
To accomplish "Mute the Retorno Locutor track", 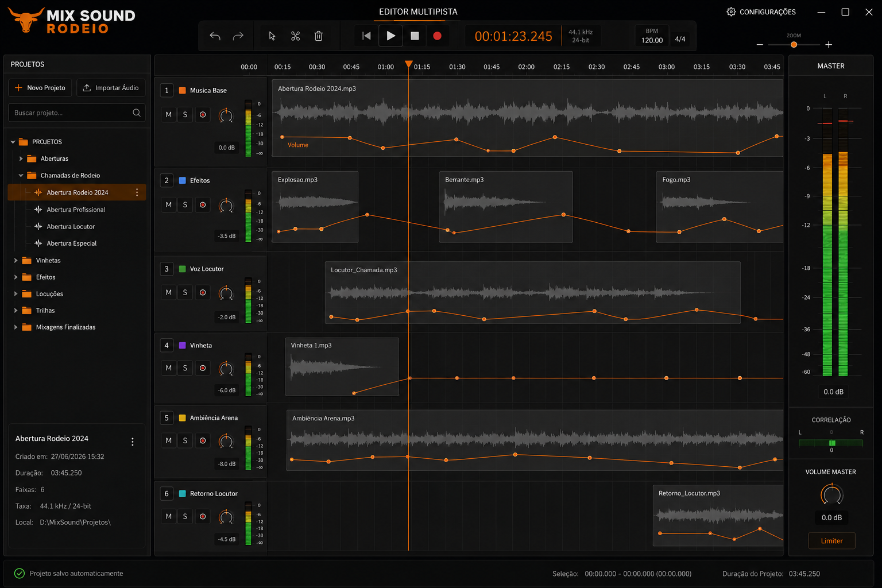I will 169,517.
